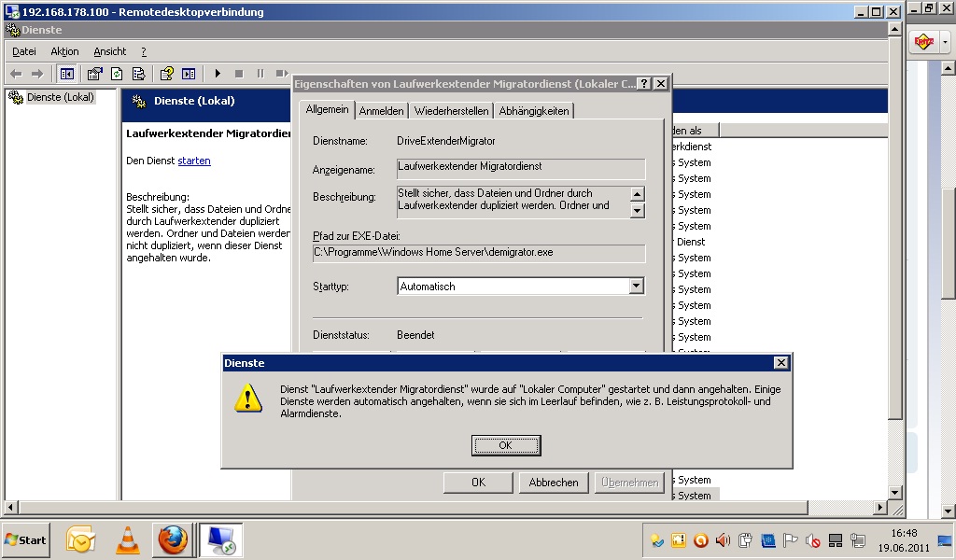Toggle the action pane toolbar icon
The image size is (956, 560).
click(x=189, y=74)
